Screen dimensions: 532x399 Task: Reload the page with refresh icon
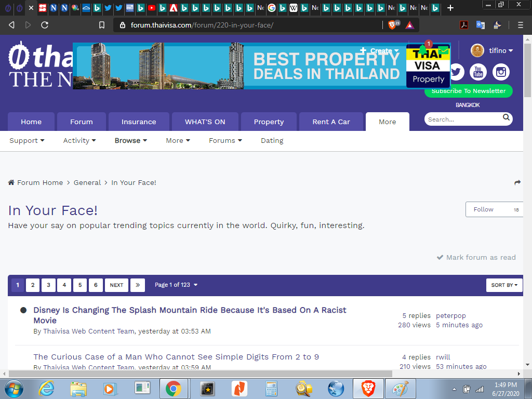[45, 25]
